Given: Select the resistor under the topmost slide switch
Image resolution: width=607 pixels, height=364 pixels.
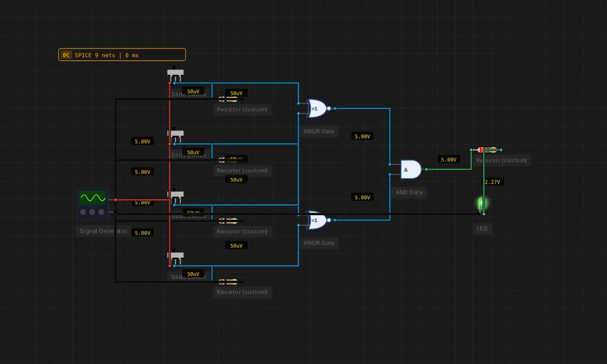Looking at the screenshot, I should 228,99.
